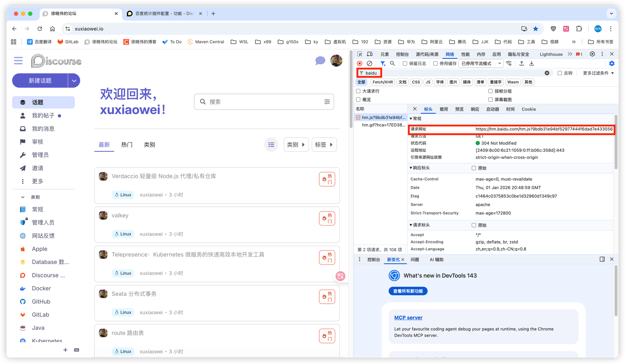
Task: Open the 已停用节流模式 throttling dropdown
Action: click(481, 63)
